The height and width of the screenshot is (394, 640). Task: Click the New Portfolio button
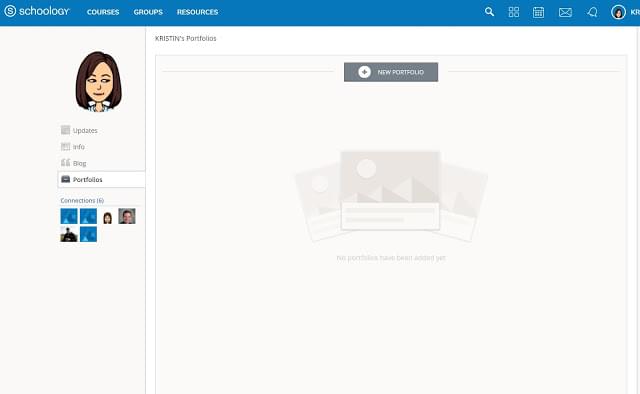(x=391, y=72)
